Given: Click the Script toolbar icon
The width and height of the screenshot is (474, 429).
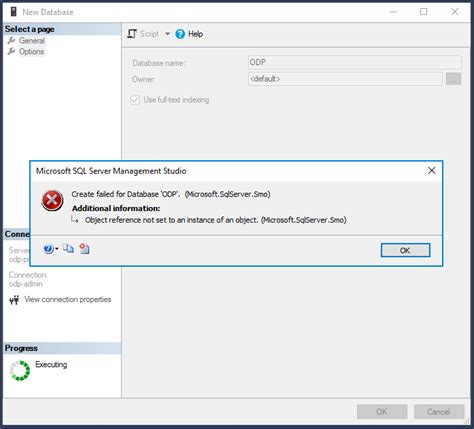Looking at the screenshot, I should point(132,34).
